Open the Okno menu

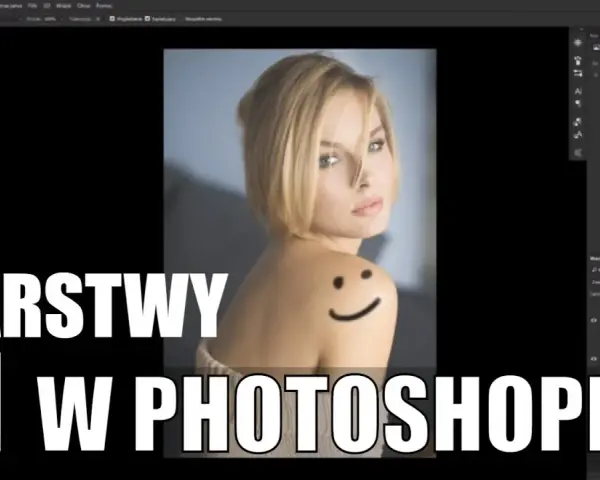click(83, 6)
